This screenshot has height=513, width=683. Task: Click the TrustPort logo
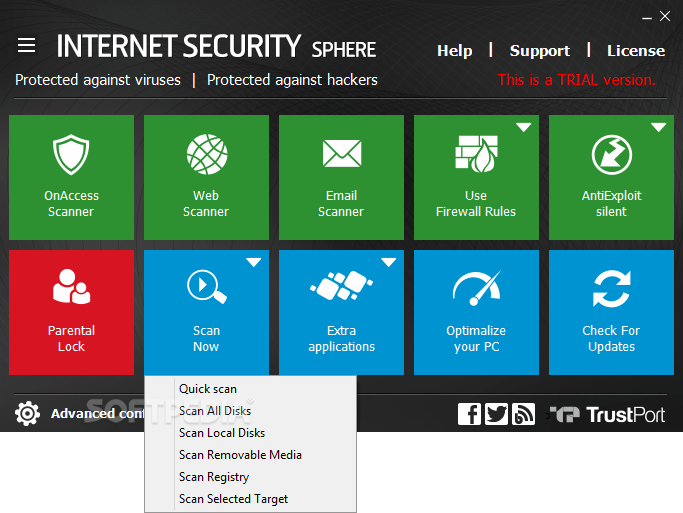[x=607, y=415]
